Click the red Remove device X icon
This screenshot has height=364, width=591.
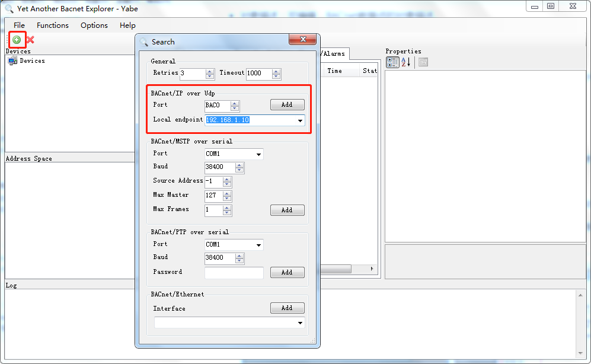(x=31, y=40)
